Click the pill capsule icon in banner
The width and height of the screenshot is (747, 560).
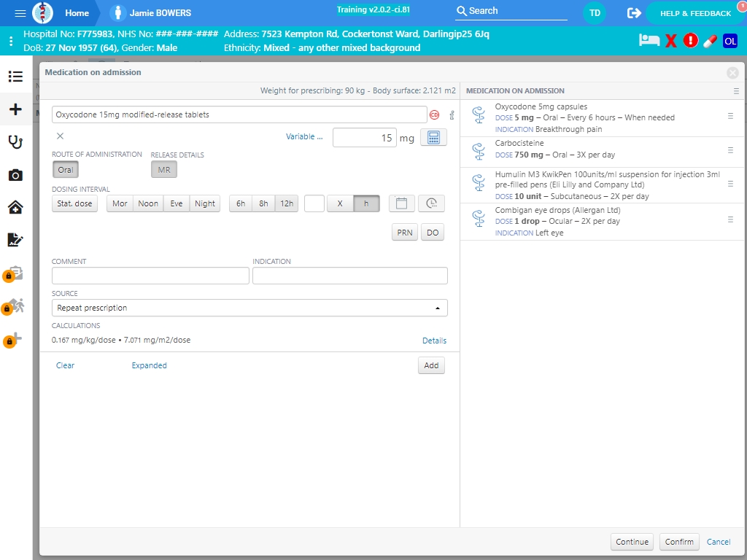click(710, 41)
